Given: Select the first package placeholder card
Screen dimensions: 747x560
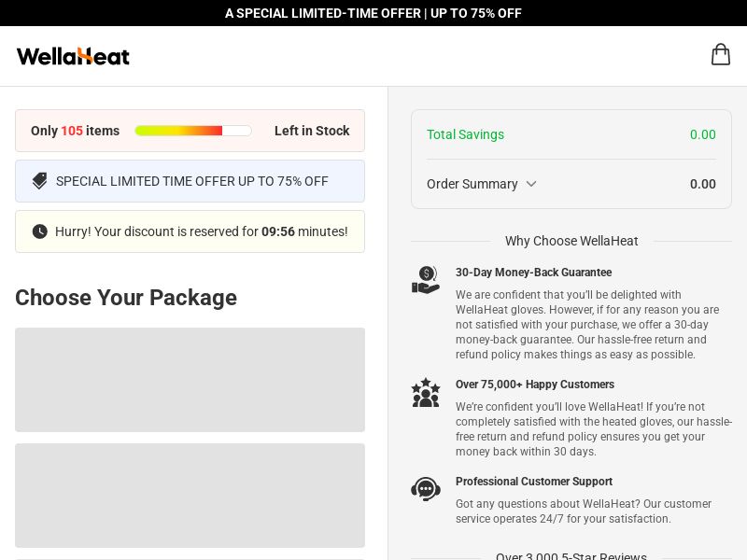Looking at the screenshot, I should 190,380.
